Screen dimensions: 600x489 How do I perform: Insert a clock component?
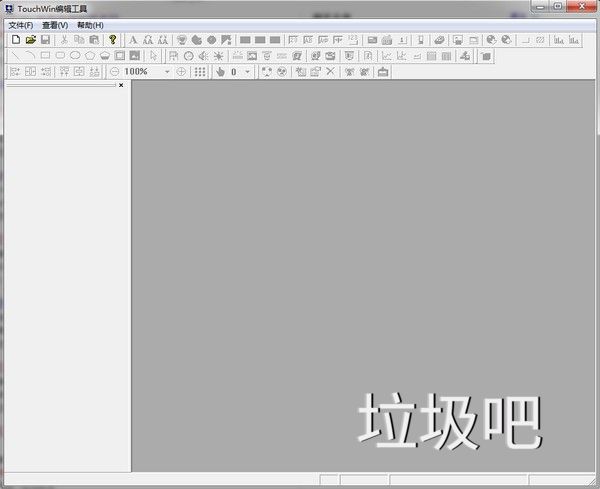(188, 56)
